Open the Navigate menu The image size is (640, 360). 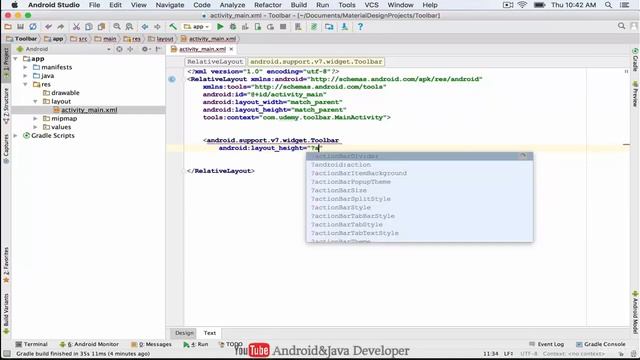point(170,5)
